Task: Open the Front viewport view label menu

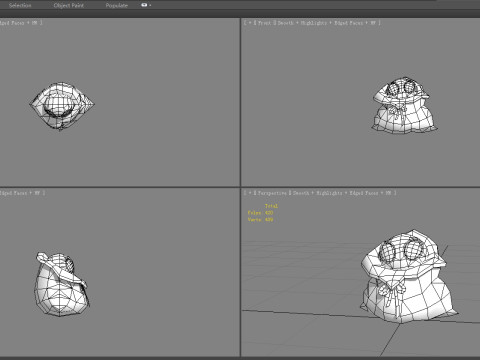Action: pos(264,23)
